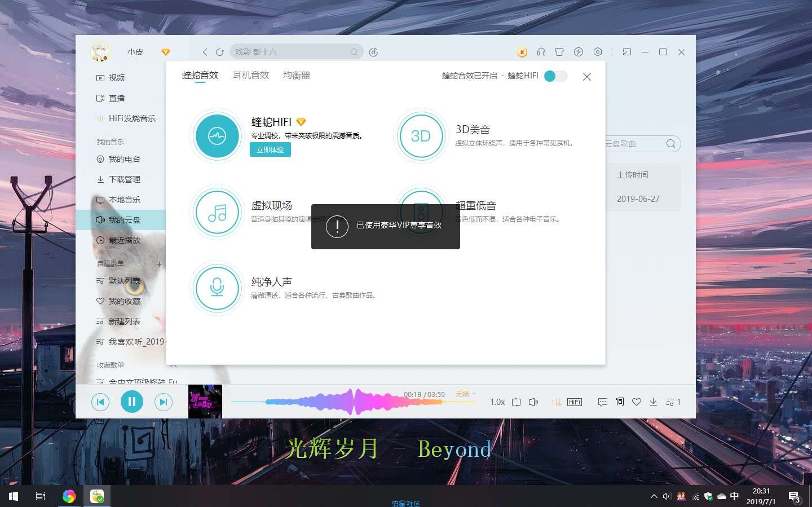Toggle the 蝰蛇音效 on/off switch
Viewport: 812px width, 507px height.
556,76
